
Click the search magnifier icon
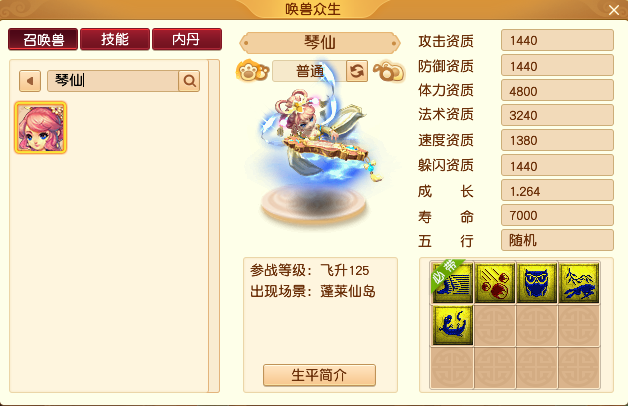pyautogui.click(x=189, y=81)
